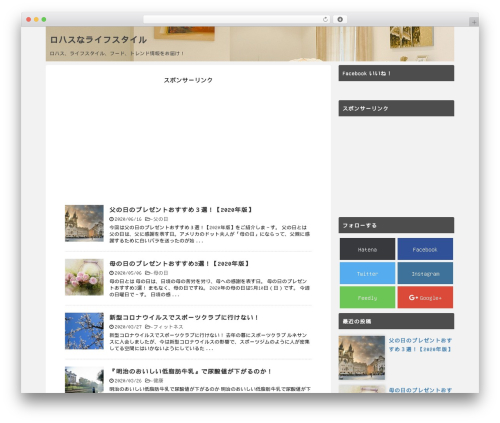This screenshot has height=423, width=500.
Task: Open site title ロハスなライフスタイル
Action: [98, 40]
